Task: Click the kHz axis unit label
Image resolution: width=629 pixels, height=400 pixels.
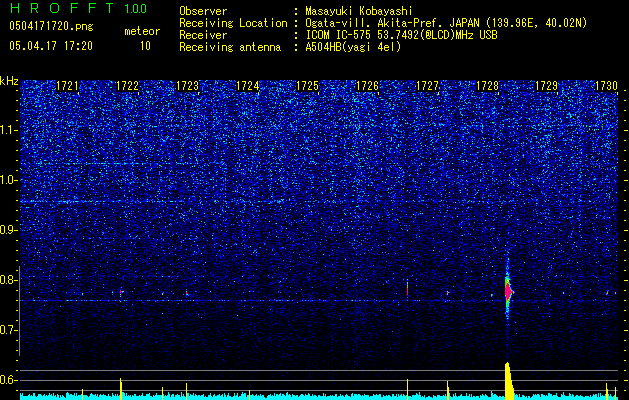Action: (9, 81)
